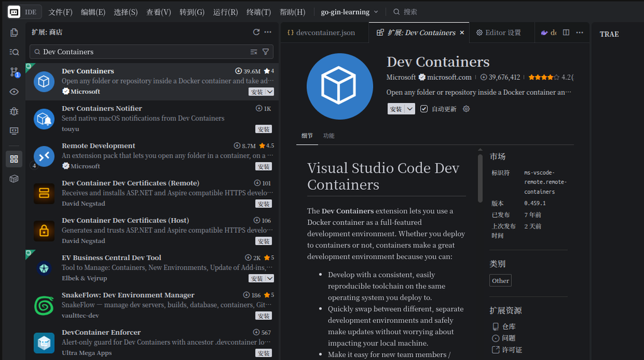Open the 选择(S) menu
The image size is (644, 360).
point(126,12)
